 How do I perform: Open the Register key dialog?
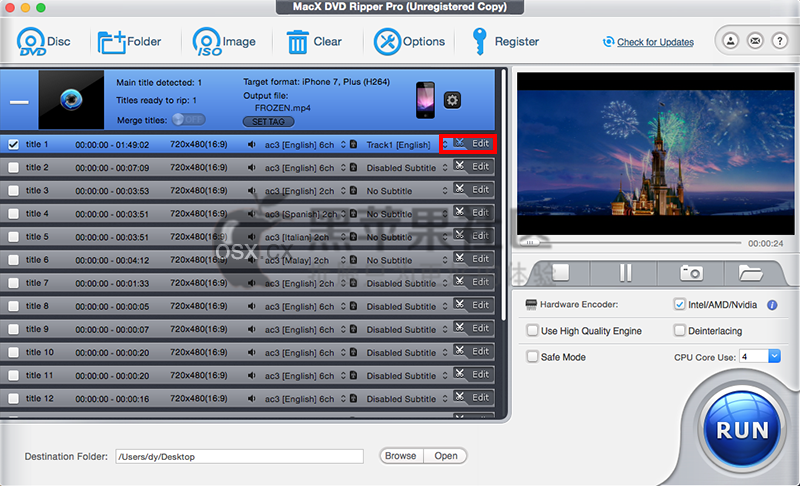coord(505,42)
